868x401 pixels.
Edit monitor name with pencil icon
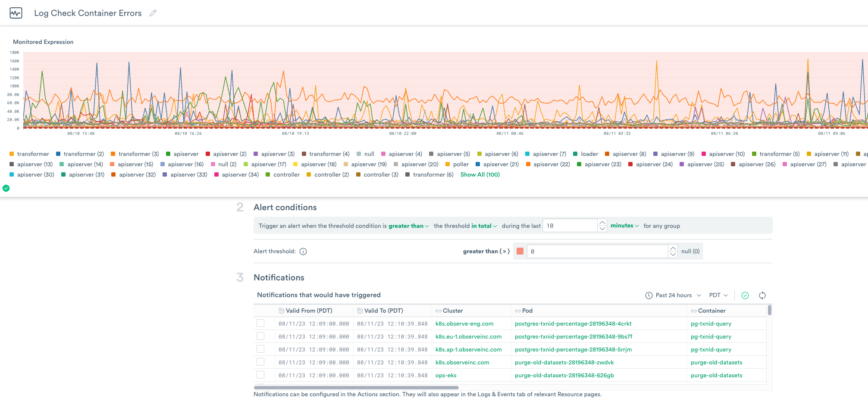(x=153, y=13)
